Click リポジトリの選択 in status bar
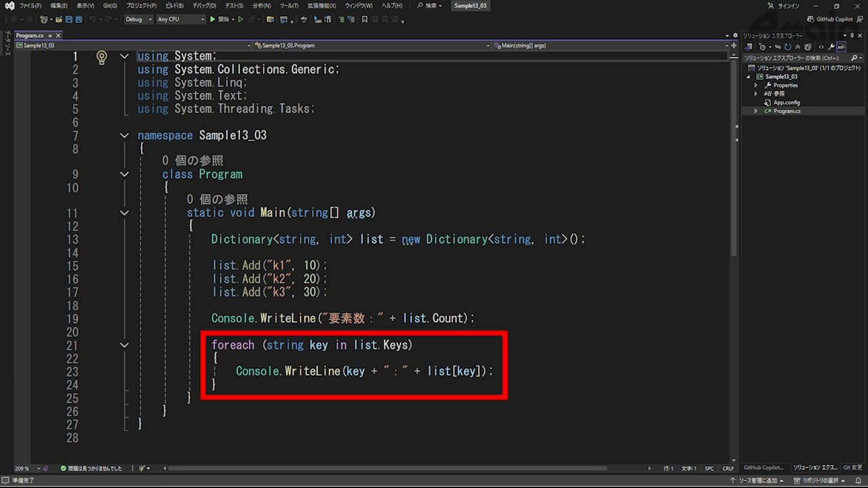 (x=821, y=481)
